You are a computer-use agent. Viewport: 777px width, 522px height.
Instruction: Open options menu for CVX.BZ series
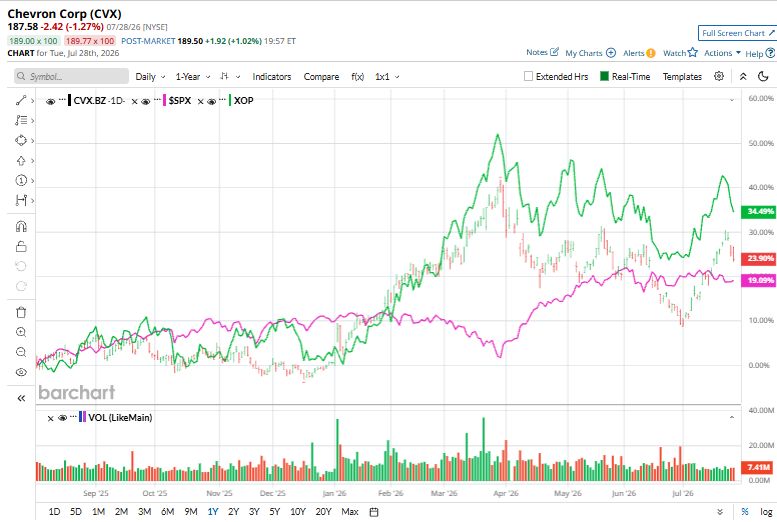click(x=62, y=100)
